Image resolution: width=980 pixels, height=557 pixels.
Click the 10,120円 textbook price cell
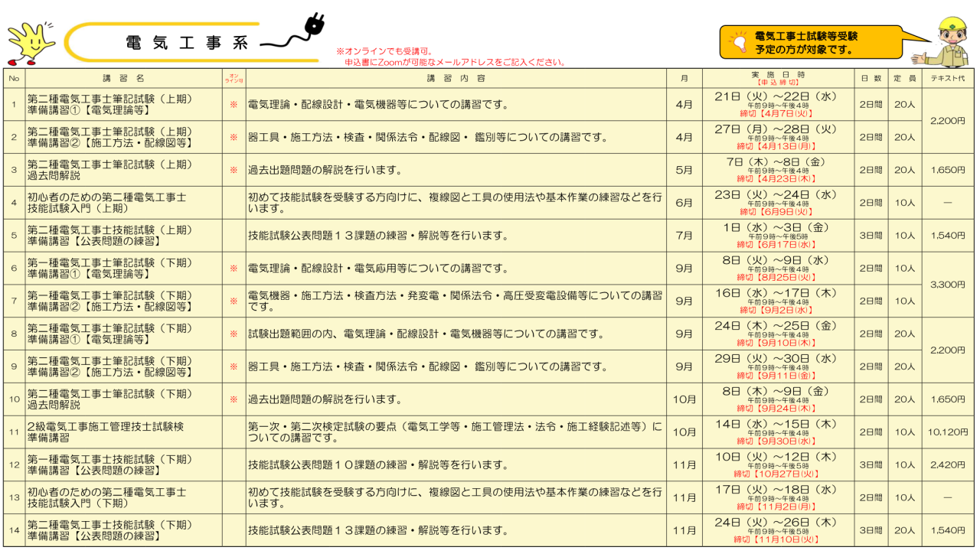click(x=947, y=432)
